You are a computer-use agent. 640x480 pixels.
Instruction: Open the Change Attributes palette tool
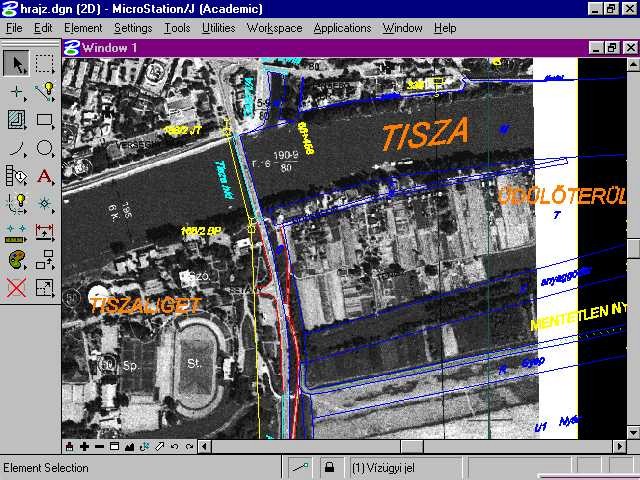coord(16,260)
